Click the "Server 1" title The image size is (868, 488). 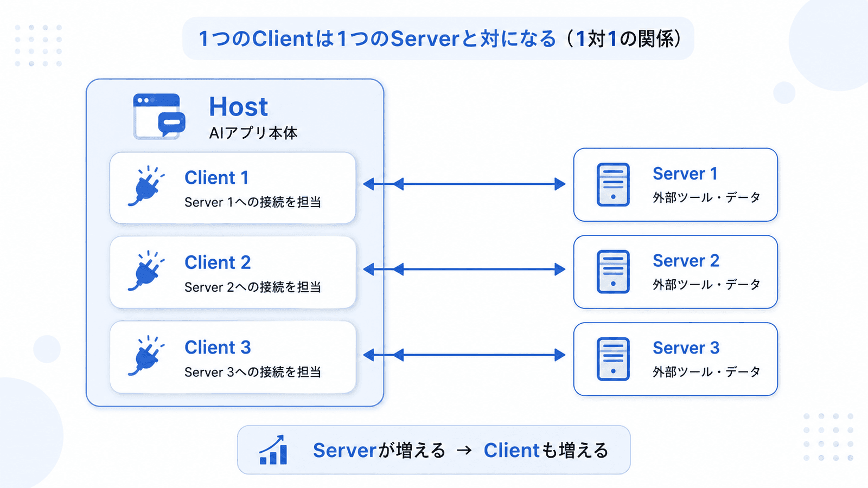[x=685, y=174]
